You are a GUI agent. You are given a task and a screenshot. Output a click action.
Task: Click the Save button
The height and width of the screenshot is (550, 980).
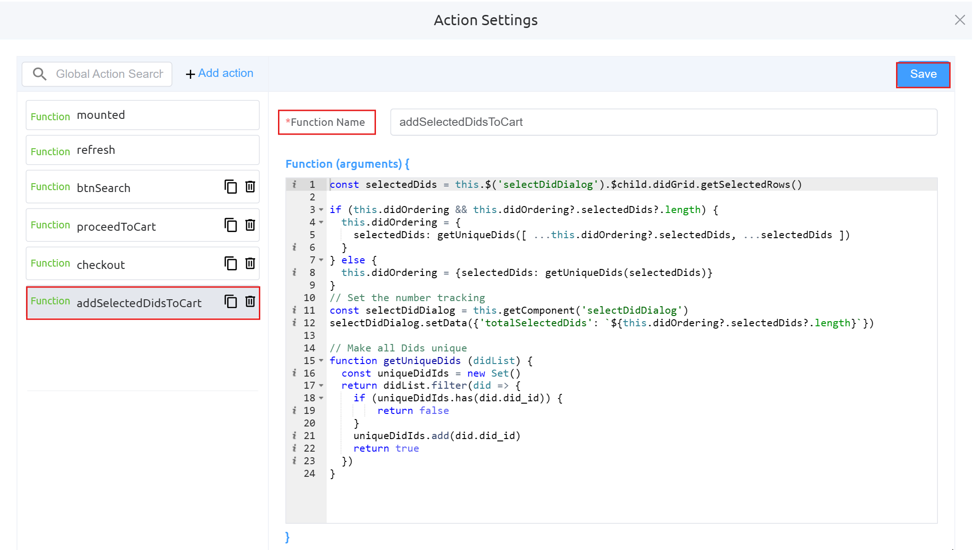click(923, 74)
